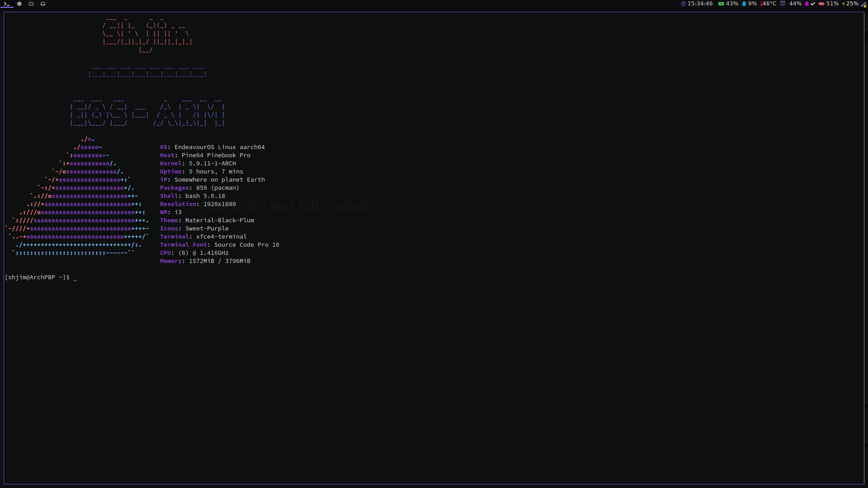Select the folder workspace icon
The width and height of the screenshot is (868, 488).
click(31, 4)
